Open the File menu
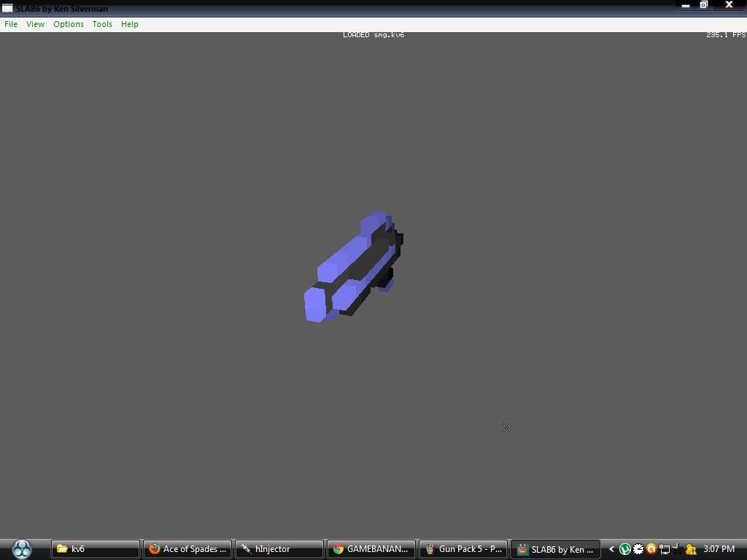Screen dimensions: 747x560 (11, 24)
